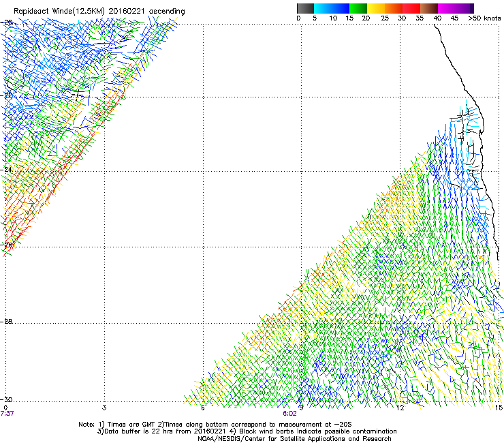Click the '>50 knots' legend label
The height and width of the screenshot is (443, 504).
point(484,18)
